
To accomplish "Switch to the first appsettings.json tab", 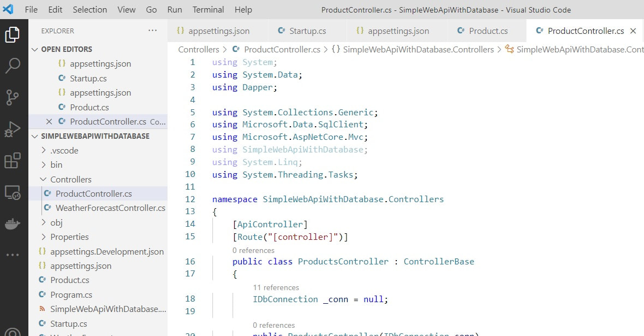I will 218,31.
